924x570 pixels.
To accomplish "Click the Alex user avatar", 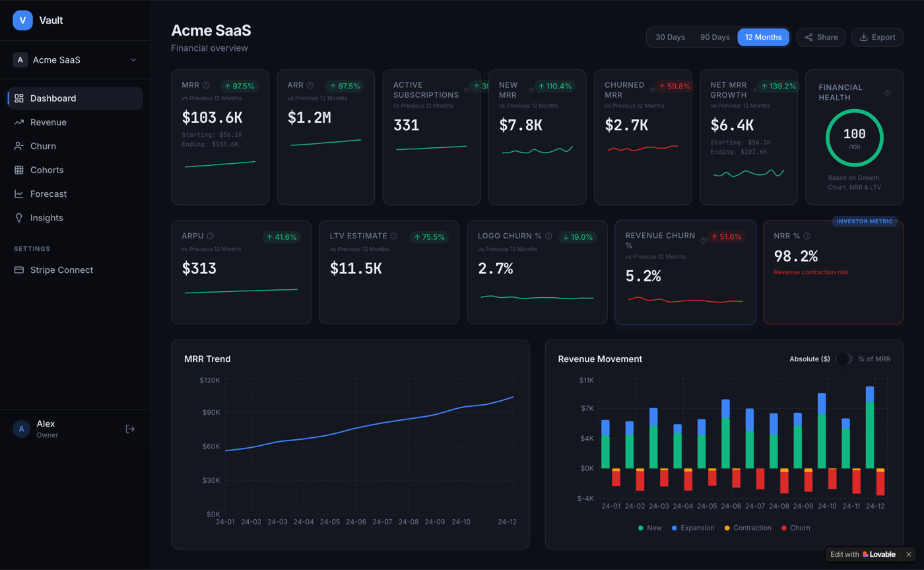I will pyautogui.click(x=21, y=429).
